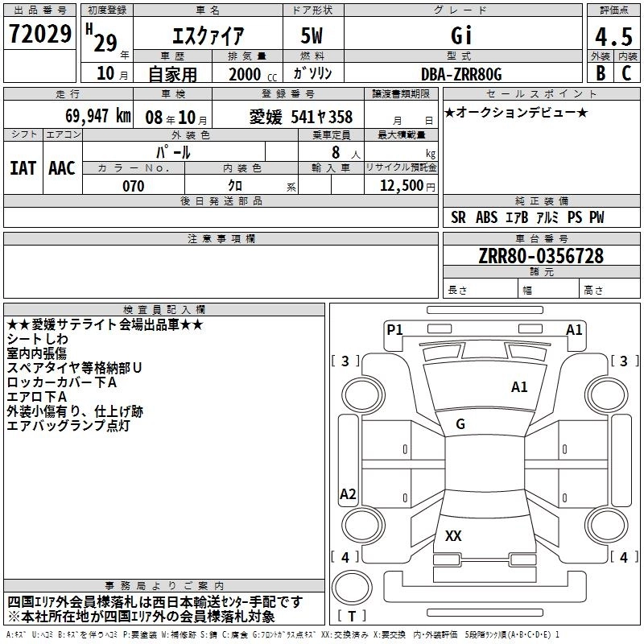Select displacement value 2000 cc
Screen dimensions: 644x644
253,74
